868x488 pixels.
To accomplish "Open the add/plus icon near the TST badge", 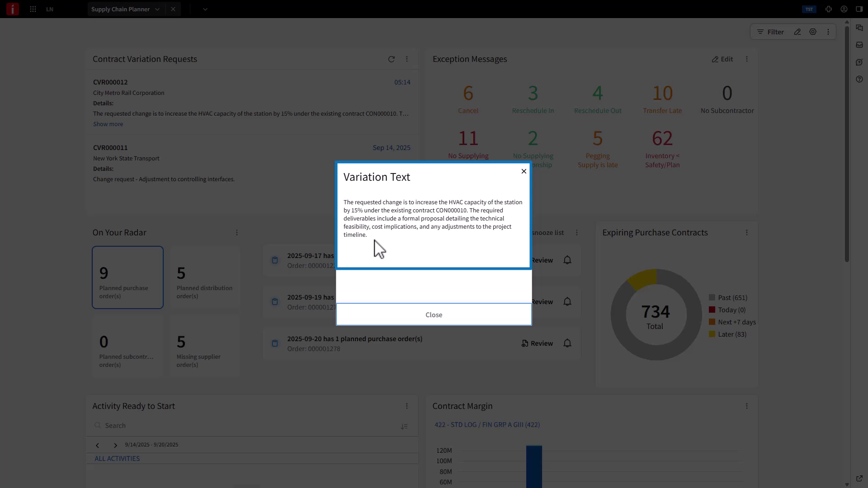I will 829,9.
